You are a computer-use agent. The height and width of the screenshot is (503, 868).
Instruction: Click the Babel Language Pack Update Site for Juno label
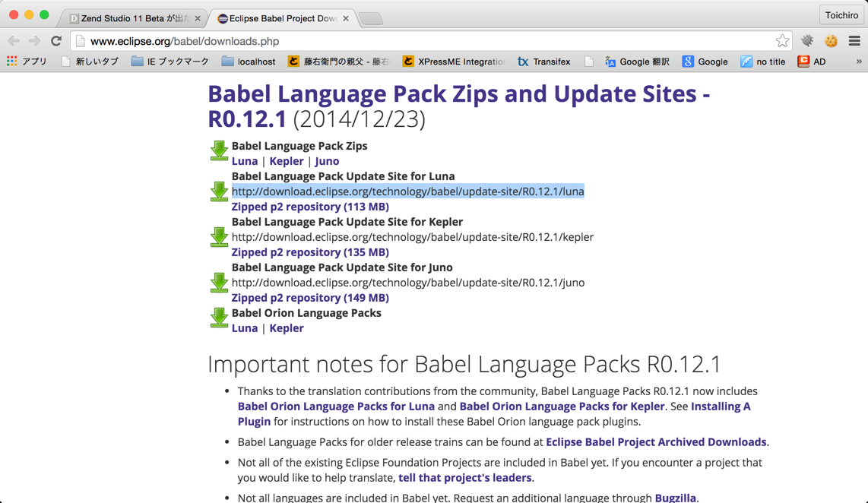coord(342,267)
